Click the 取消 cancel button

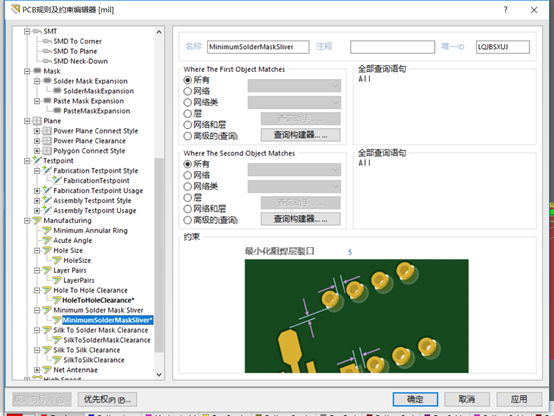point(467,399)
